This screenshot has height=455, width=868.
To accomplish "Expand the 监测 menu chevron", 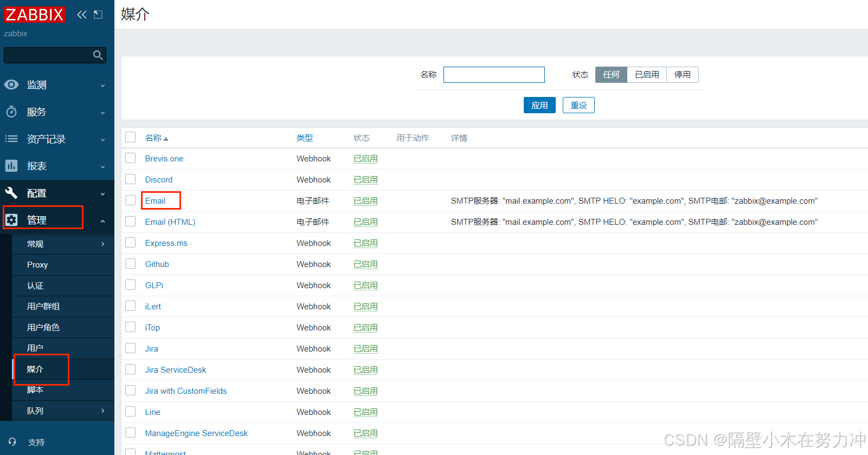I will pyautogui.click(x=102, y=86).
